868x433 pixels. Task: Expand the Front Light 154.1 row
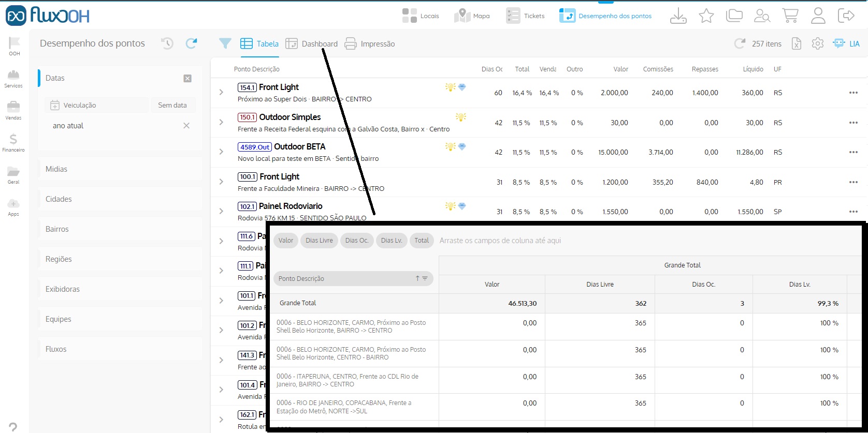(221, 93)
